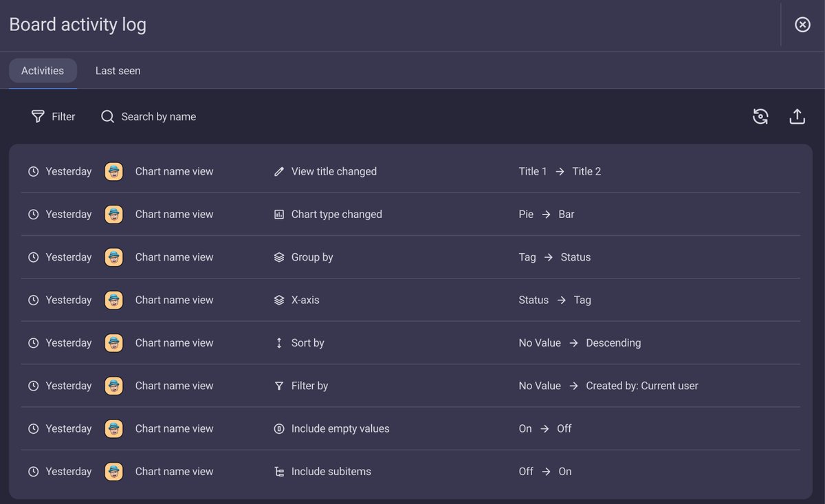The width and height of the screenshot is (825, 504).
Task: Click the icon beside Include empty values
Action: click(279, 429)
